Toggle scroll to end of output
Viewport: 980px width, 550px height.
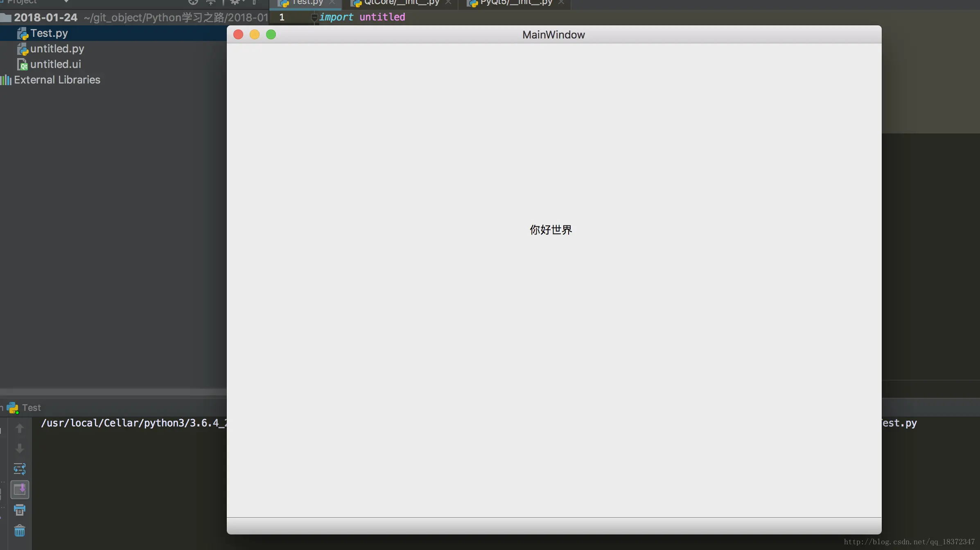[x=19, y=489]
